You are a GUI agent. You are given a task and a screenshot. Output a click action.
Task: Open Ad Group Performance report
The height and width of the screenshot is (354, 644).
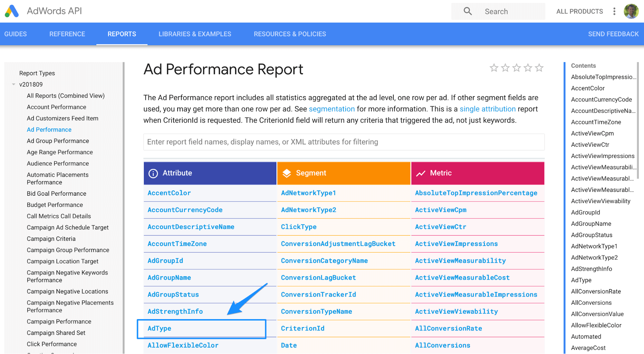point(58,141)
